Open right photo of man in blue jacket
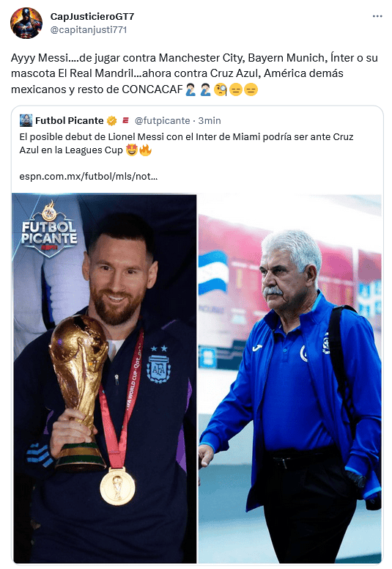The image size is (392, 569). tap(289, 378)
